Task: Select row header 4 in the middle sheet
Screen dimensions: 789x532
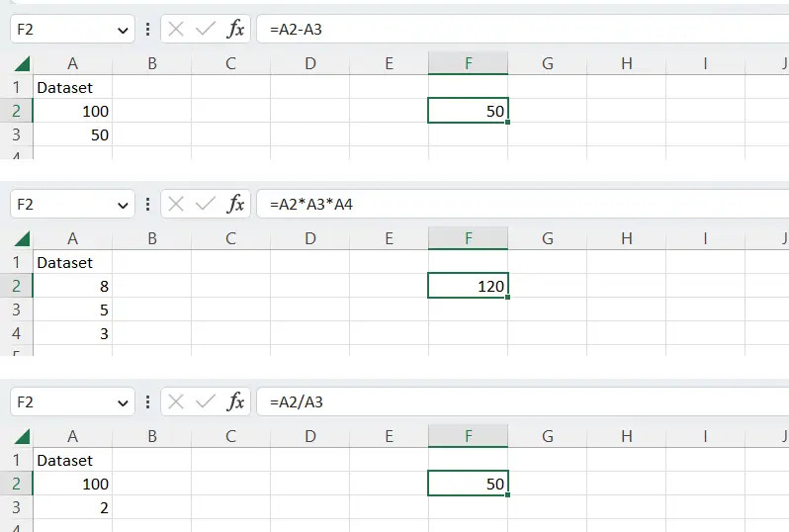Action: tap(16, 333)
